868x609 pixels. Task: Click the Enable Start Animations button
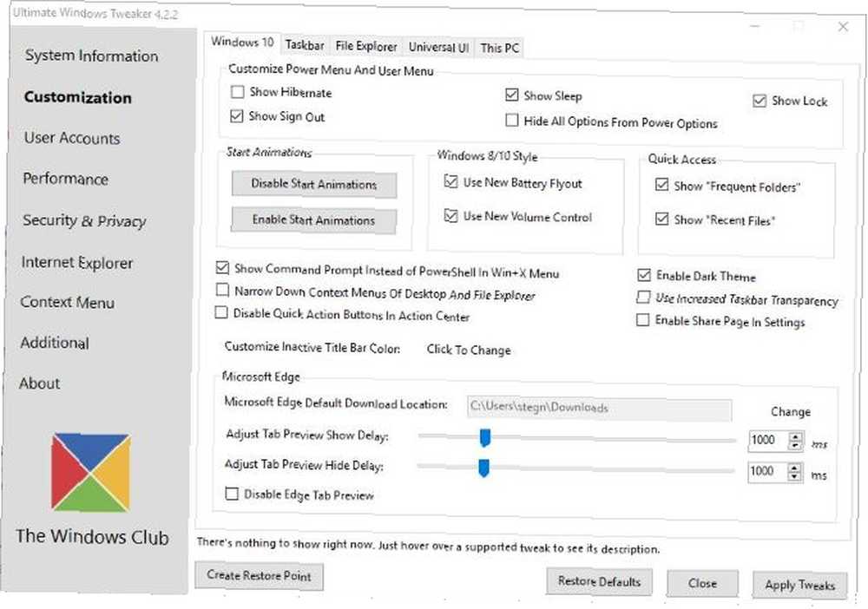313,220
